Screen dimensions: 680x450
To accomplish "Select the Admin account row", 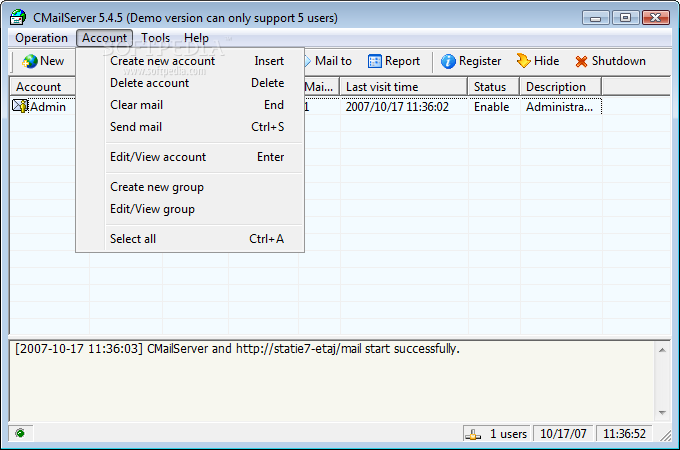I will point(48,107).
